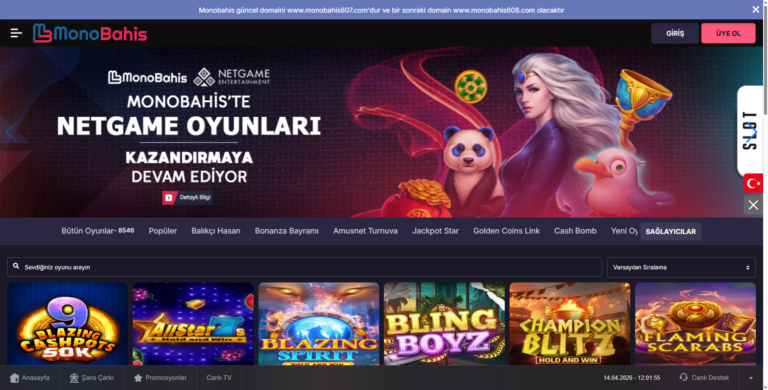Open Blazing Spirit game thumbnail

(319, 323)
